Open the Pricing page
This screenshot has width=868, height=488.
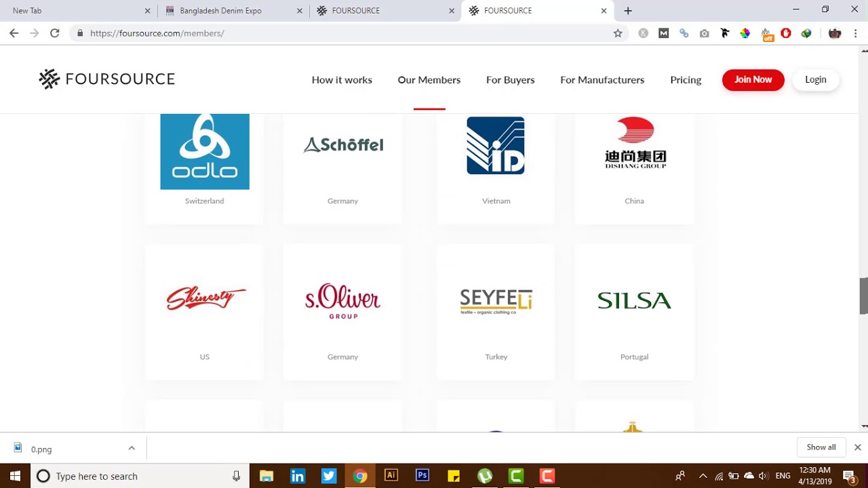[686, 80]
